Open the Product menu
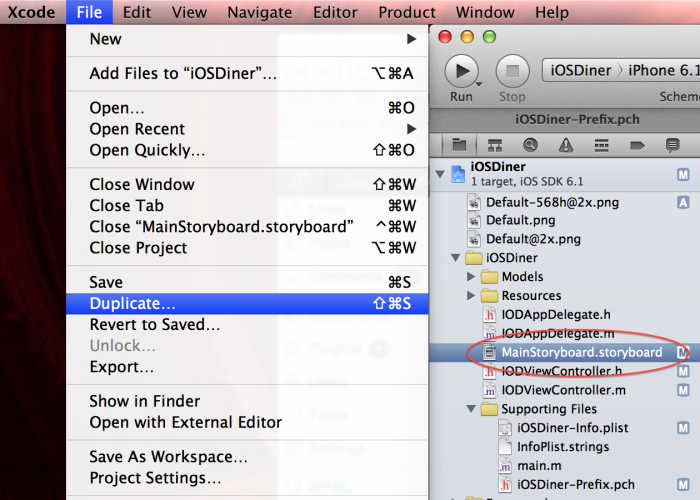This screenshot has width=700, height=500. (407, 12)
